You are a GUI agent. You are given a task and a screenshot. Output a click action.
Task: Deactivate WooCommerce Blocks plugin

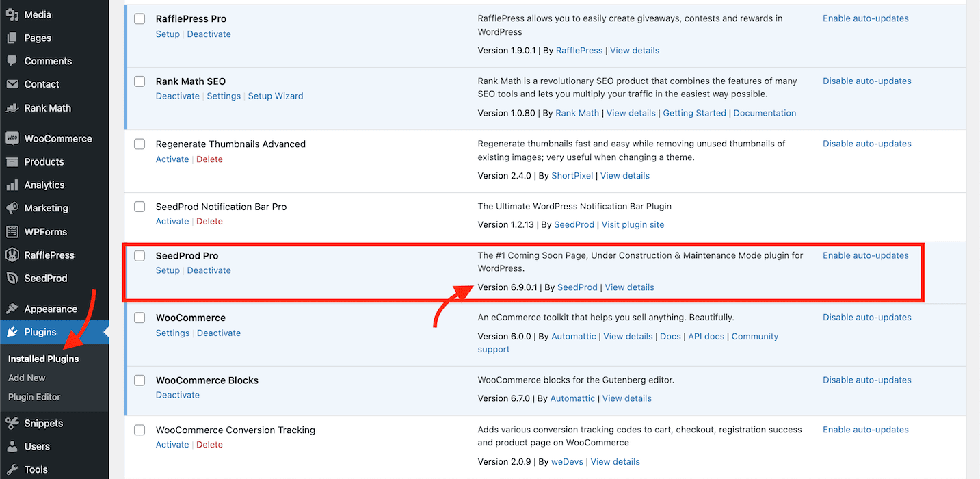[178, 396]
